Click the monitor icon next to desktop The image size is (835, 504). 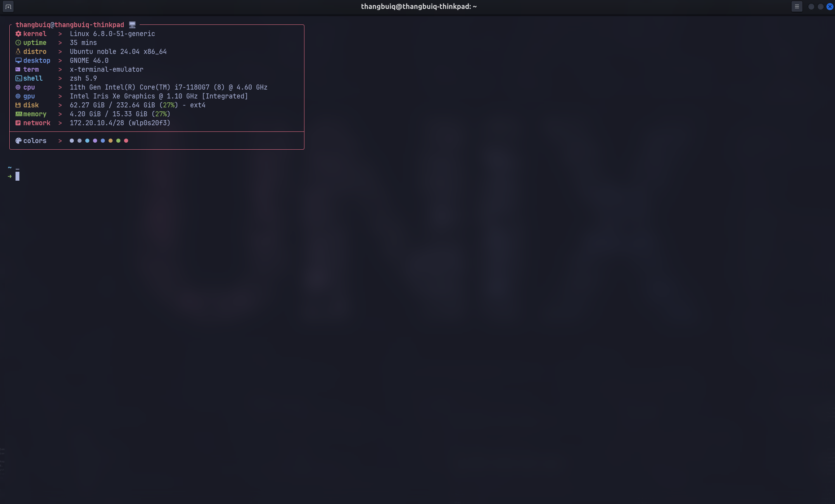pos(18,60)
